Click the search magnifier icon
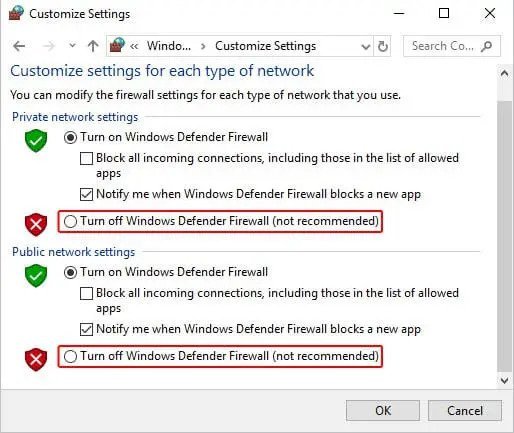This screenshot has height=433, width=514. 486,46
